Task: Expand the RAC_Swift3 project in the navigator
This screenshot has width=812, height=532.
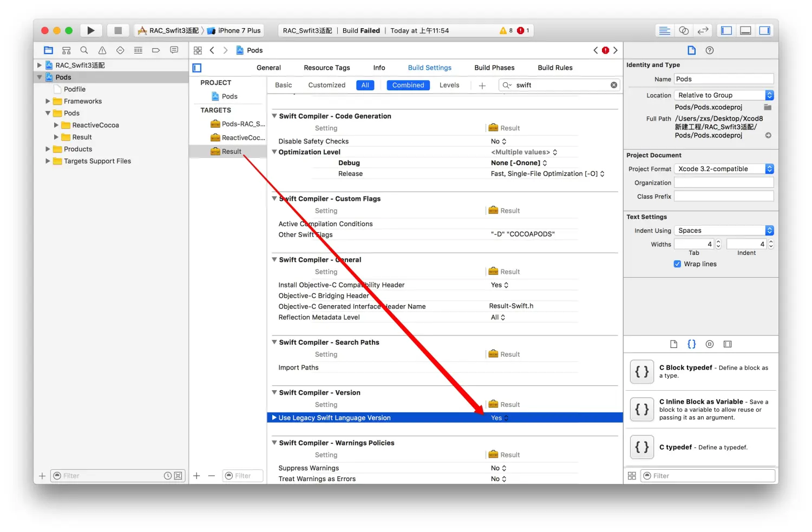Action: (40, 65)
